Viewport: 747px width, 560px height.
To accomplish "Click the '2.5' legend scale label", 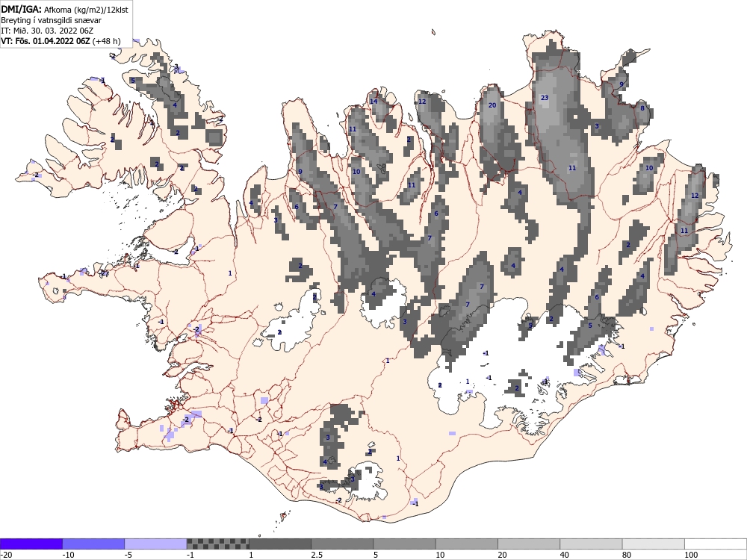I will coord(317,556).
